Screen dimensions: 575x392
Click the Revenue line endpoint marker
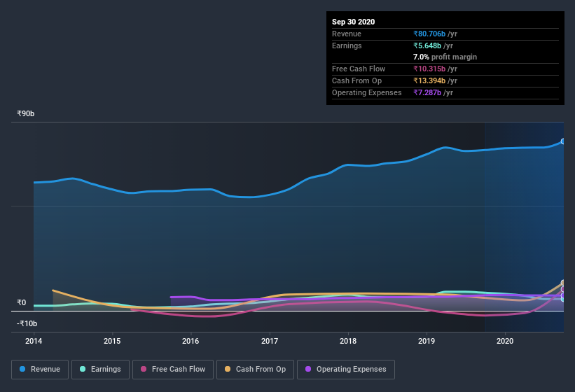click(x=562, y=141)
